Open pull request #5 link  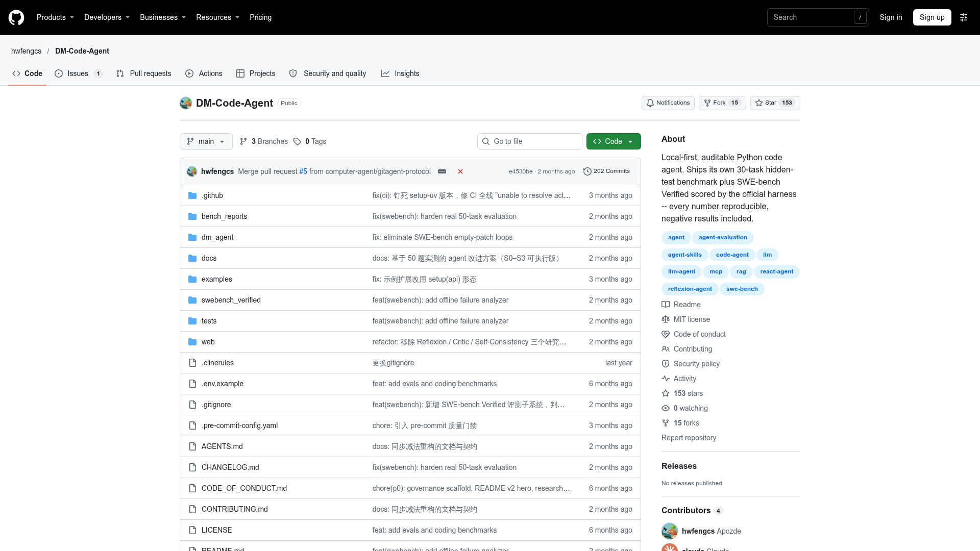[x=303, y=171]
